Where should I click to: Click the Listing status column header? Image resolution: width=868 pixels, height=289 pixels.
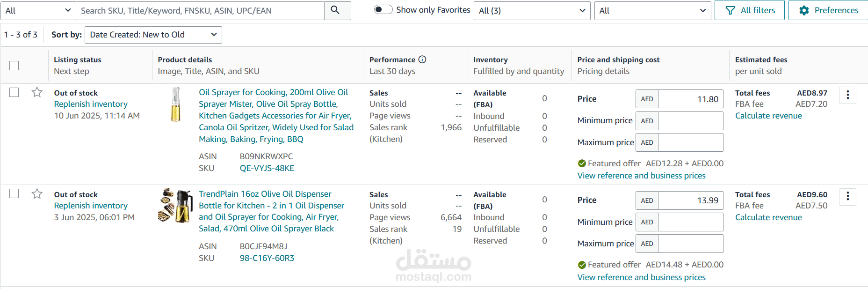click(78, 59)
